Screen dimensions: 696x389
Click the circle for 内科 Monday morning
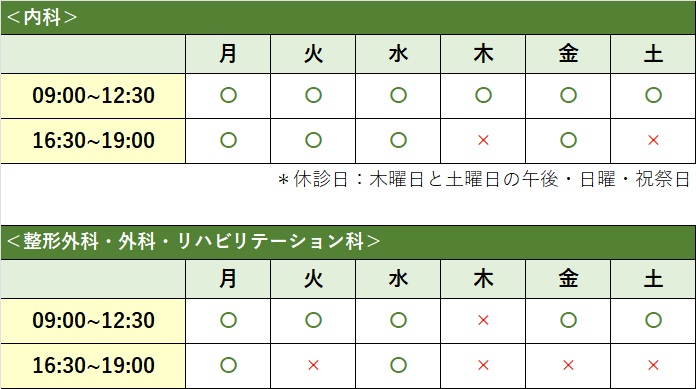click(228, 95)
